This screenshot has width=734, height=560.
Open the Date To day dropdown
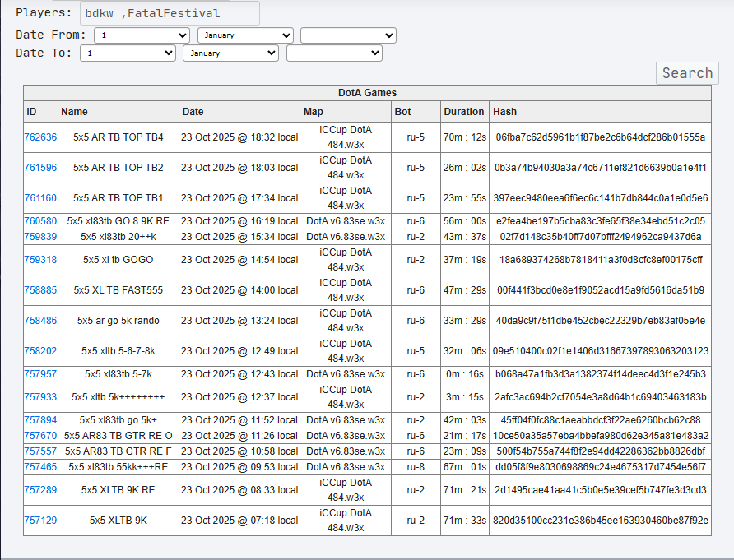(128, 53)
